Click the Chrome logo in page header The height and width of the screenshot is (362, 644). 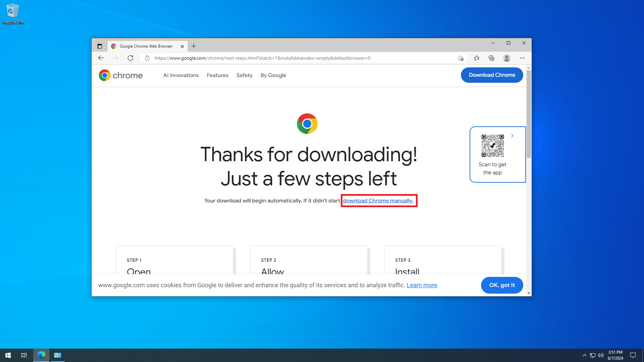point(121,75)
